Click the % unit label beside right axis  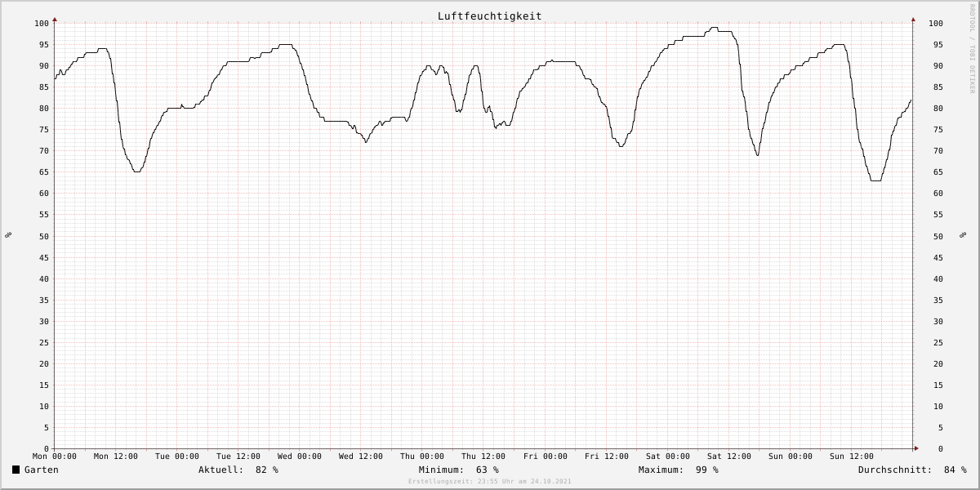(x=962, y=235)
